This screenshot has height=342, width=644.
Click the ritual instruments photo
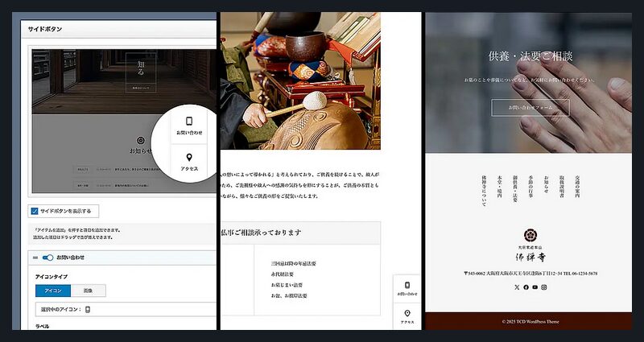pos(300,81)
